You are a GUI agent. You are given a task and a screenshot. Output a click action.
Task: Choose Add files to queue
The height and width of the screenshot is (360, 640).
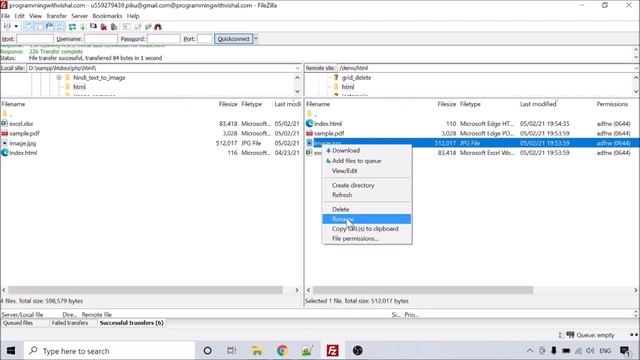(367, 161)
